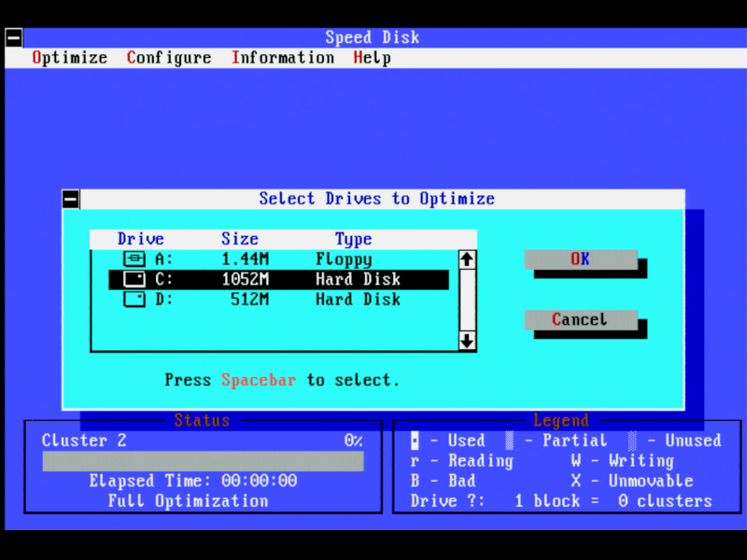
Task: Click the Legend panel heading
Action: (561, 421)
